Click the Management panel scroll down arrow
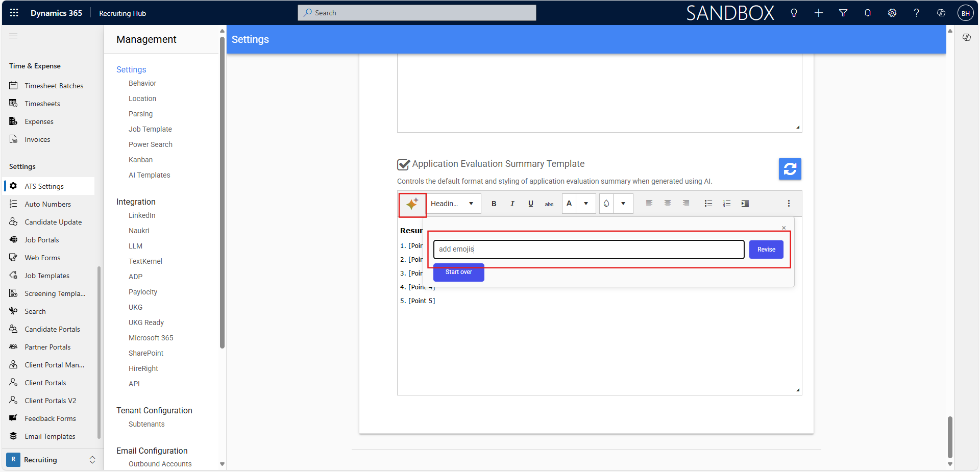Viewport: 980px width, 472px height. click(222, 464)
